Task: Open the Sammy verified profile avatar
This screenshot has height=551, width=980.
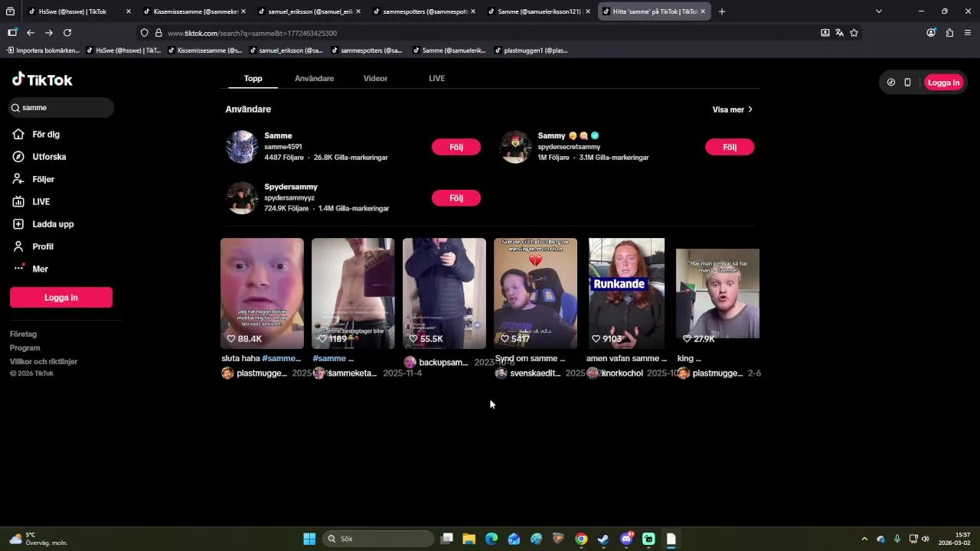Action: tap(515, 147)
